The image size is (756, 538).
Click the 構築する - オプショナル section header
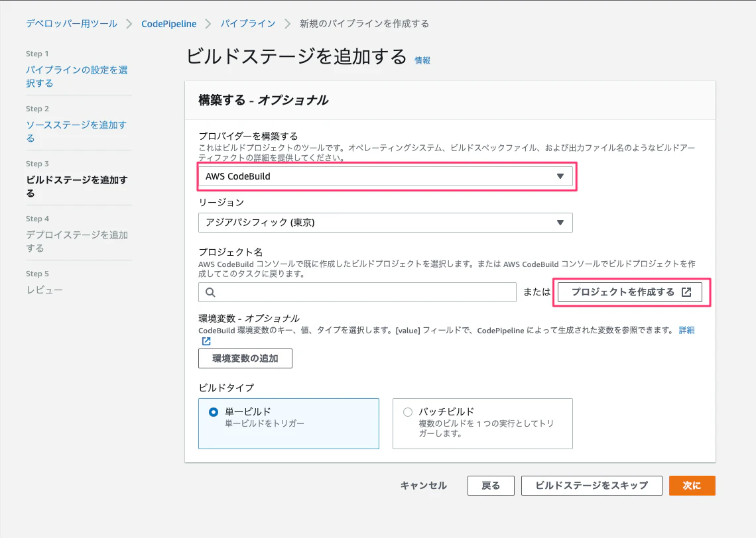[x=263, y=100]
